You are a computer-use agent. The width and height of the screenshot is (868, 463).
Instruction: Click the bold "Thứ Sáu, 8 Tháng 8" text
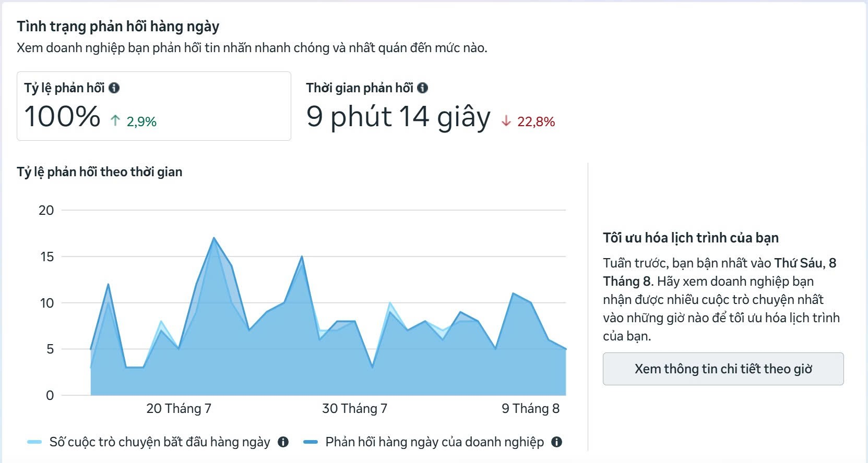pyautogui.click(x=804, y=263)
